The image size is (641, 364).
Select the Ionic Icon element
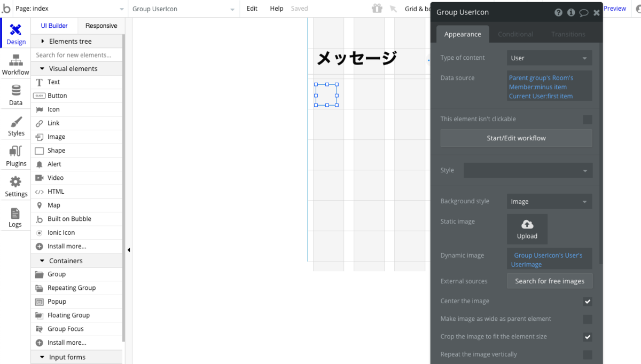pos(77,233)
